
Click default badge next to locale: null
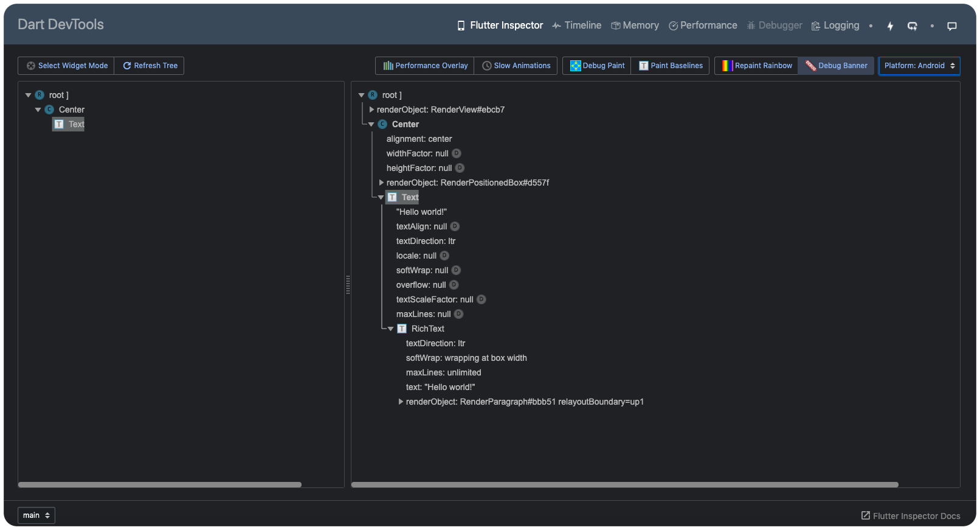(444, 256)
